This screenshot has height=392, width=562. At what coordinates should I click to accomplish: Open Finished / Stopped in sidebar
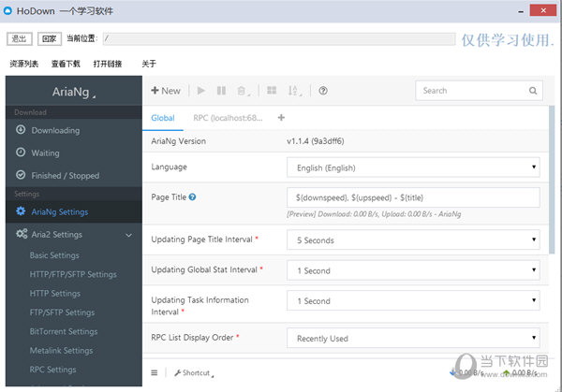click(x=74, y=176)
